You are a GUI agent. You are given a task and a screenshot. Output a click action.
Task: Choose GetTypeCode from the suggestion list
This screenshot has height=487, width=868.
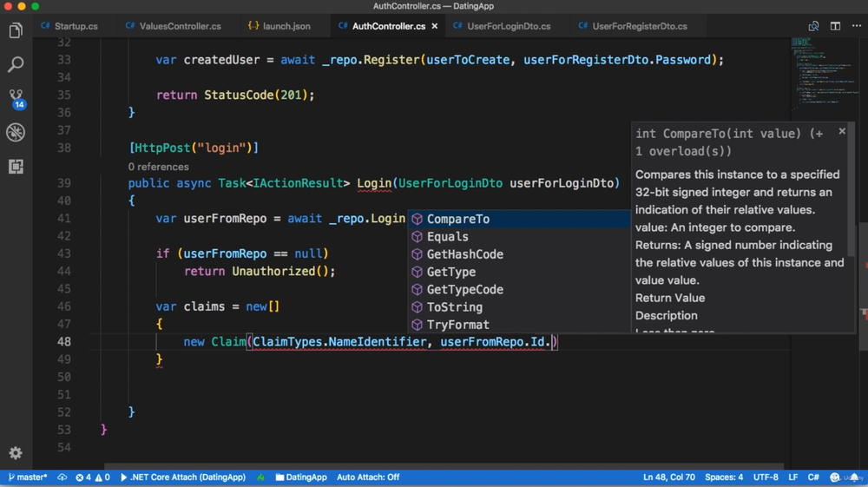[x=519, y=289]
